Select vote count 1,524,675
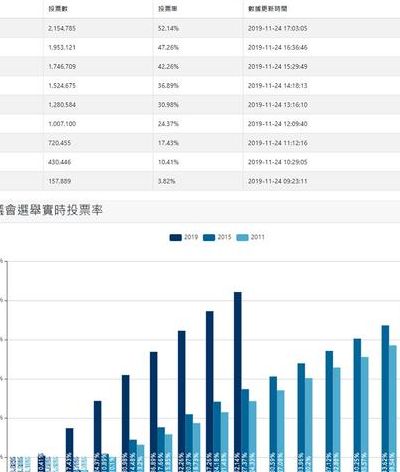The height and width of the screenshot is (472, 400). tap(62, 86)
